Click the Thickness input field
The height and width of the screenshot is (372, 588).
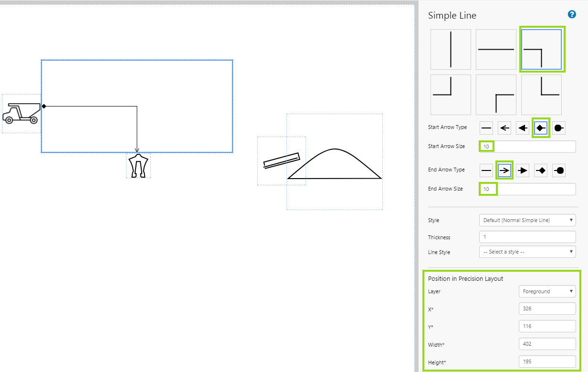527,237
